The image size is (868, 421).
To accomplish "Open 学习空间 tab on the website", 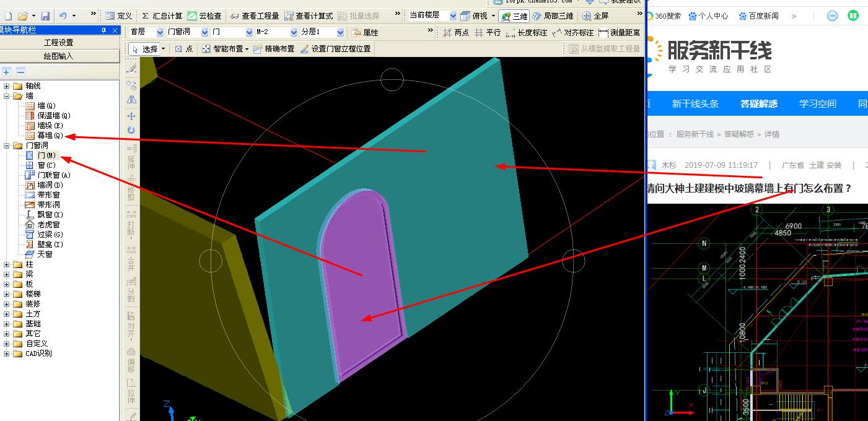I will pos(817,103).
